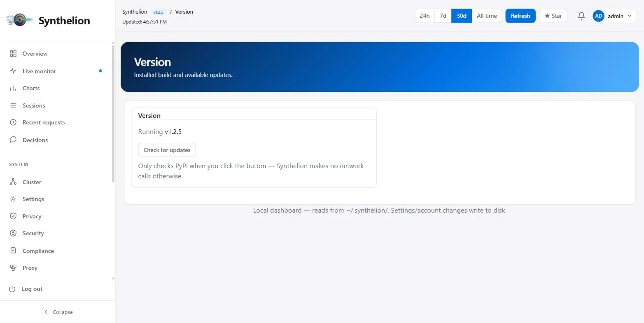Click the Cluster nodes icon
The image size is (644, 323).
pos(13,182)
